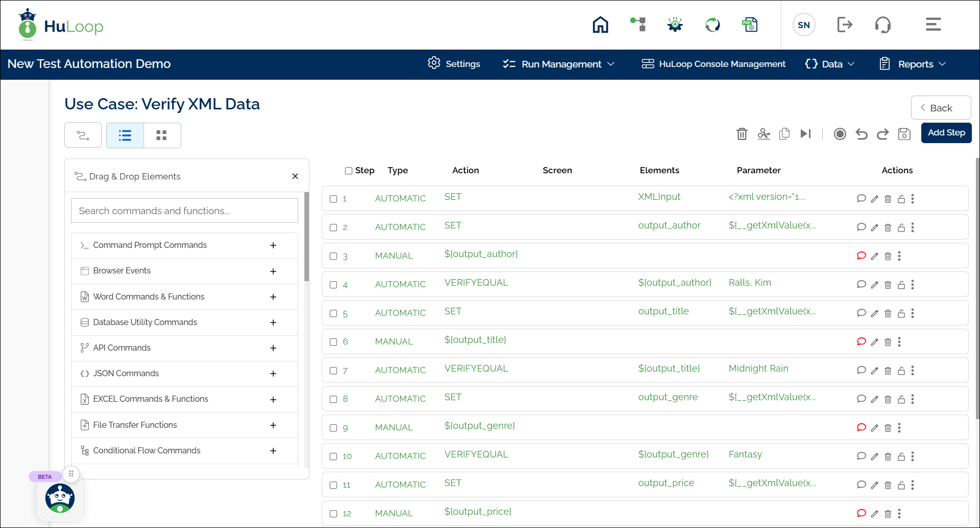Expand the JSON Commands section

pyautogui.click(x=273, y=374)
